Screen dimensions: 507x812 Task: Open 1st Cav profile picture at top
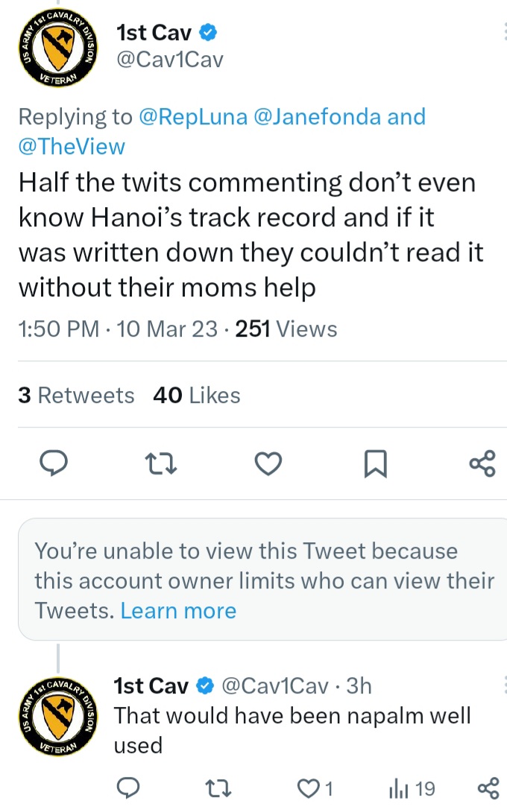tap(57, 48)
